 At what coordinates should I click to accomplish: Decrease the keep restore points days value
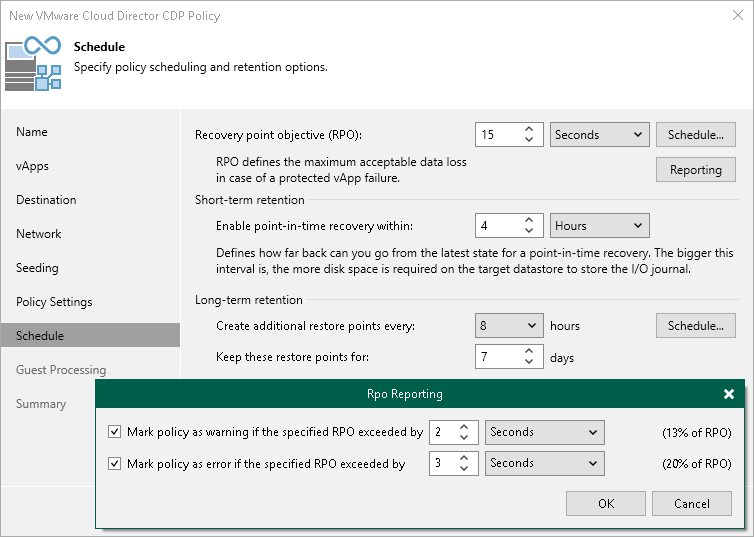click(528, 362)
